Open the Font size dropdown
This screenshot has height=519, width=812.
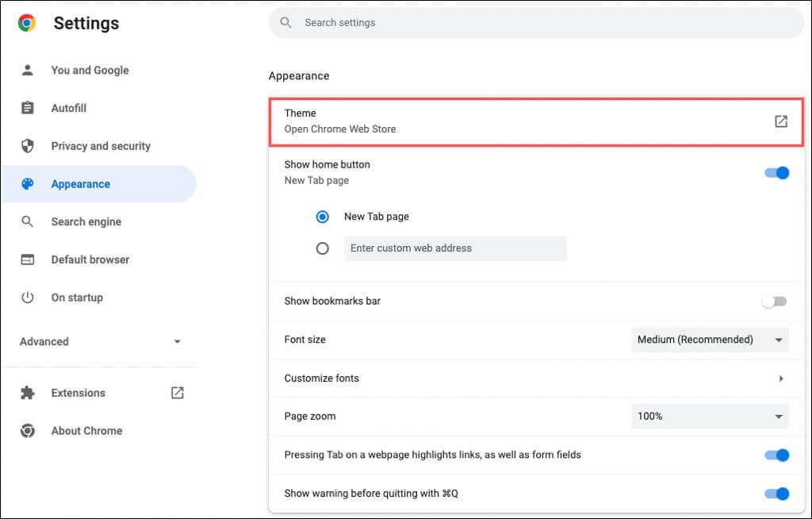[x=709, y=340]
